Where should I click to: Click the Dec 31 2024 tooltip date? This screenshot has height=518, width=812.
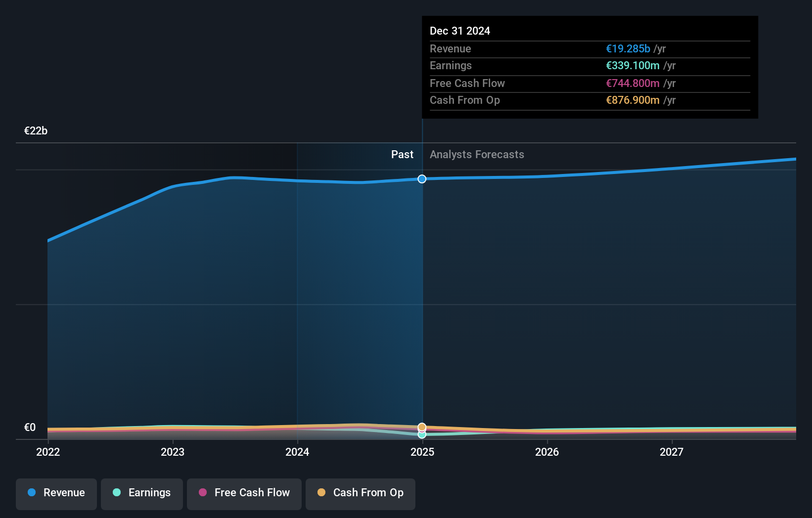pos(460,31)
